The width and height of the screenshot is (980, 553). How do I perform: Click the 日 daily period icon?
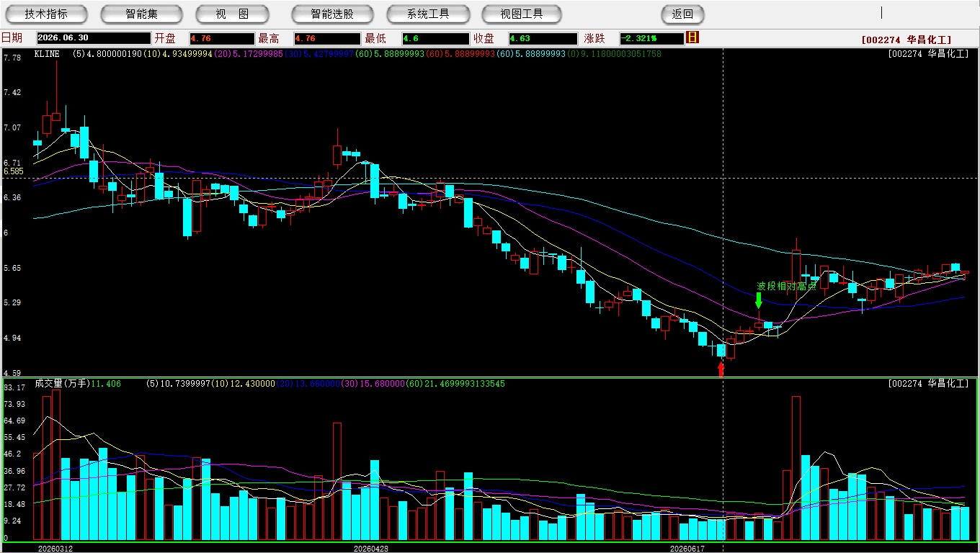(x=692, y=37)
